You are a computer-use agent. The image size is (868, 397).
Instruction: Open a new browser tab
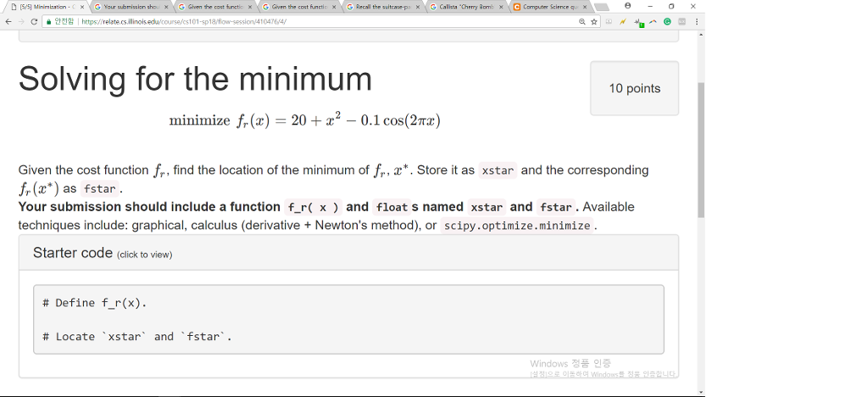(602, 7)
